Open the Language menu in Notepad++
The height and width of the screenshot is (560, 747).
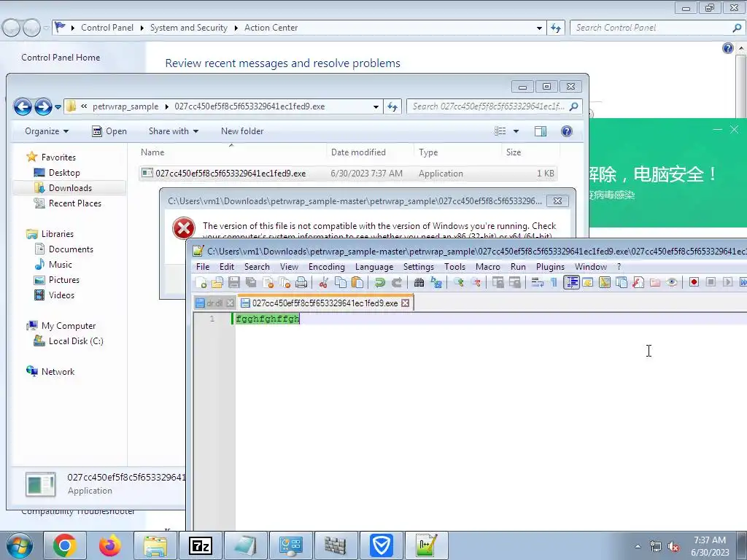pos(374,267)
